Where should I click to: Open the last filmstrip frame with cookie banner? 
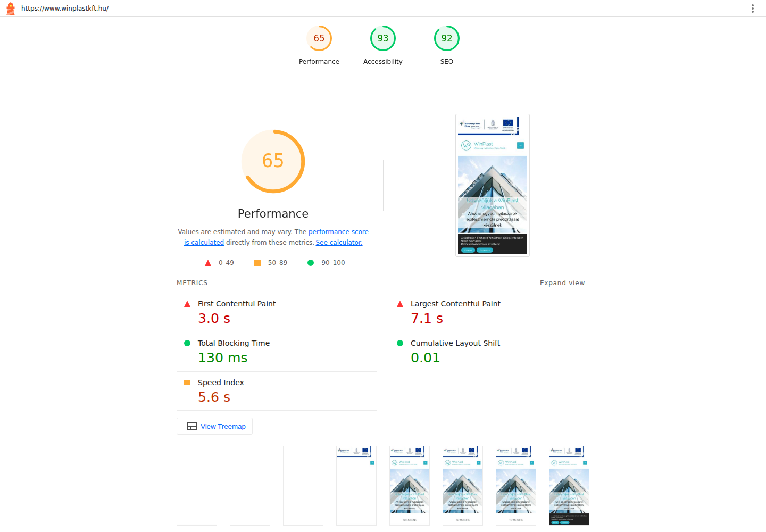pyautogui.click(x=569, y=486)
